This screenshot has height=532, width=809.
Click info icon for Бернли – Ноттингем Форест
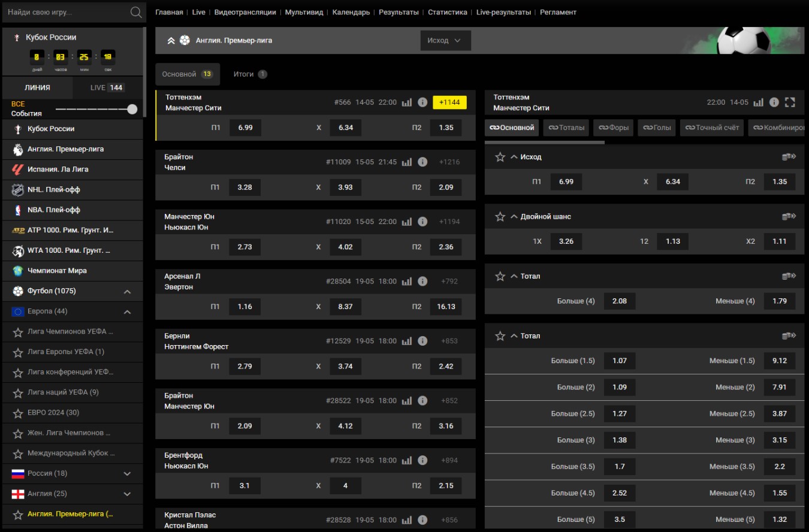[422, 341]
